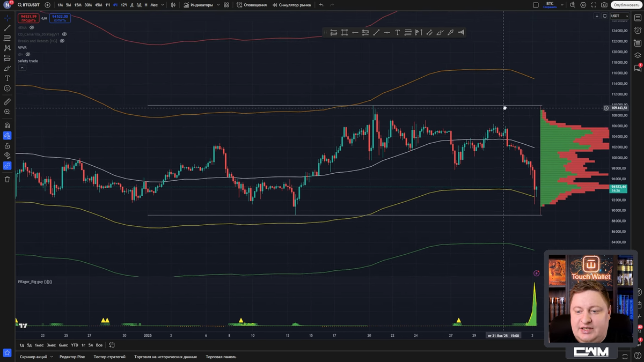Open the alerts clock panel icon
The height and width of the screenshot is (362, 644).
[638, 31]
